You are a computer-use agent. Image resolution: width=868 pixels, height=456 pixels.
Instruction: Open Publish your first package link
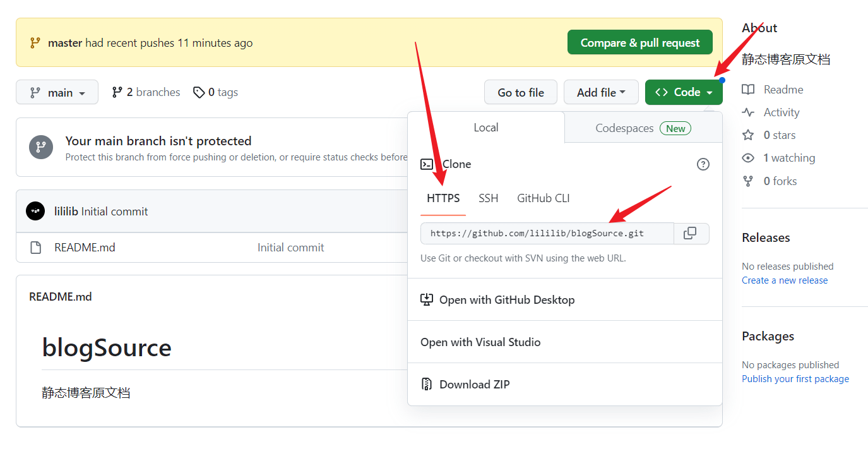point(795,379)
